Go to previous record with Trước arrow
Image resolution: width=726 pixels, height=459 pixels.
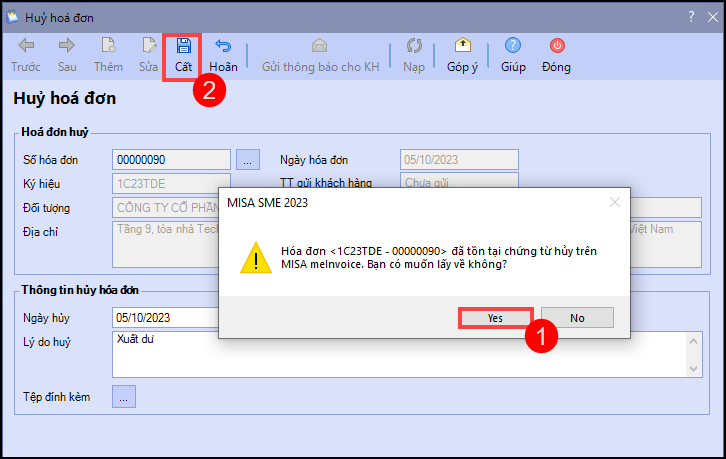(x=26, y=46)
